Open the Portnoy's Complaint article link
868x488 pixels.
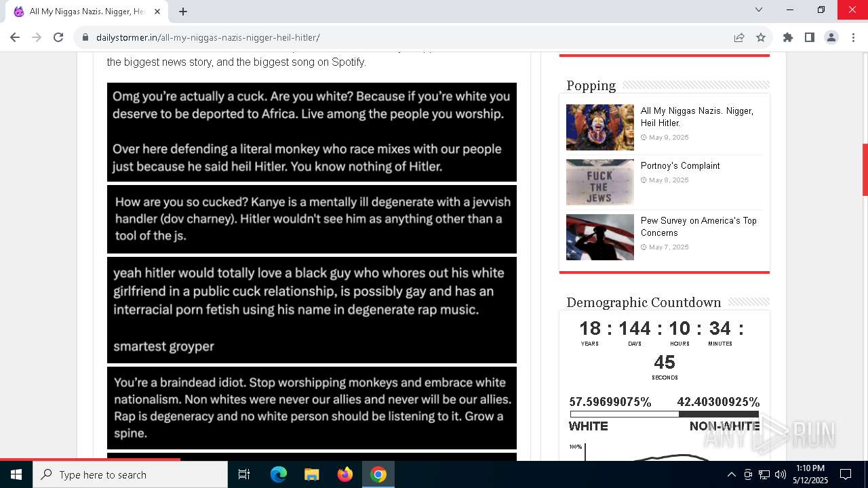tap(680, 165)
